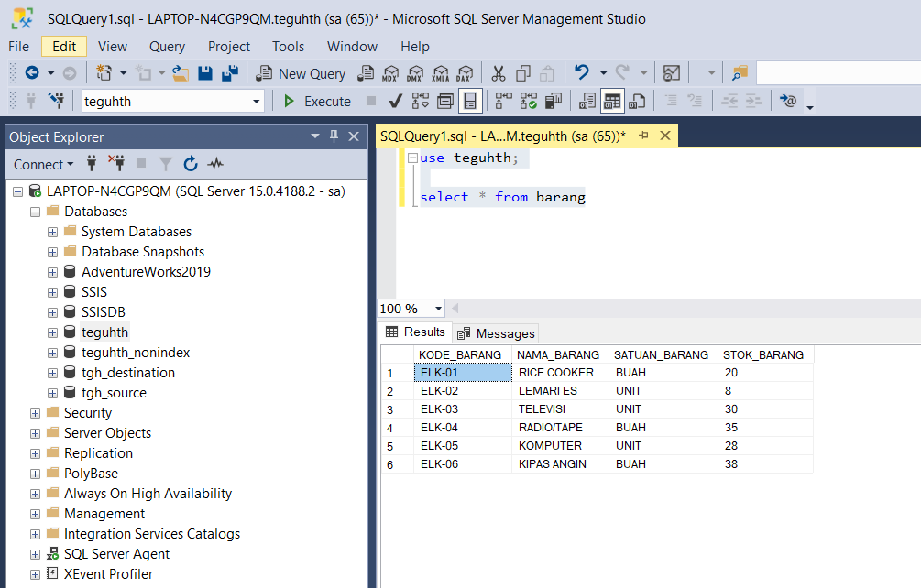
Task: Expand the Security folder node
Action: coord(35,413)
